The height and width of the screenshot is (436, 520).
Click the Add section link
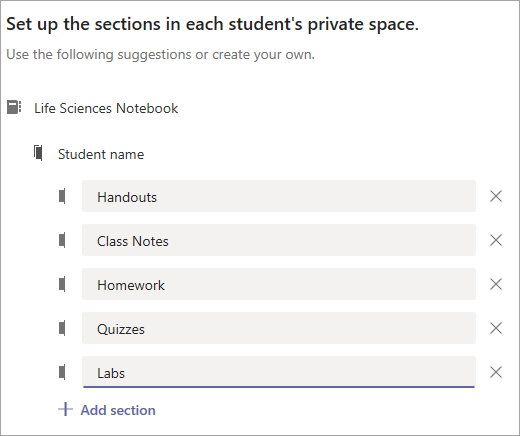pyautogui.click(x=118, y=410)
